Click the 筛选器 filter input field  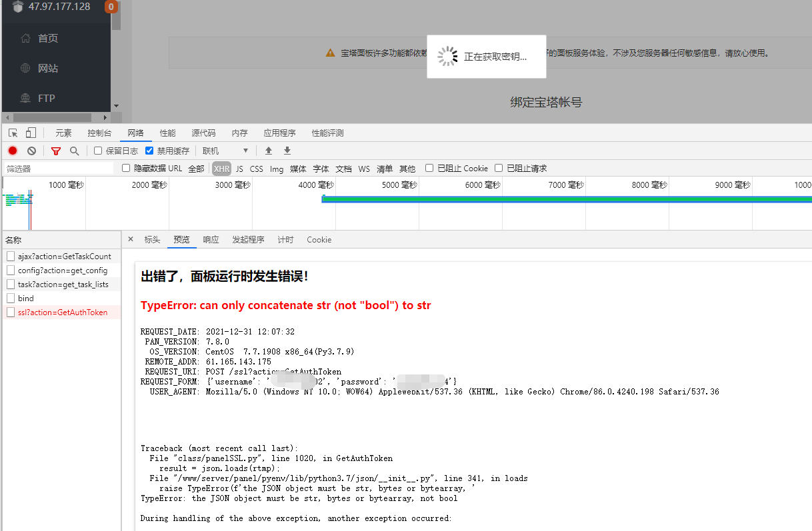[x=59, y=169]
